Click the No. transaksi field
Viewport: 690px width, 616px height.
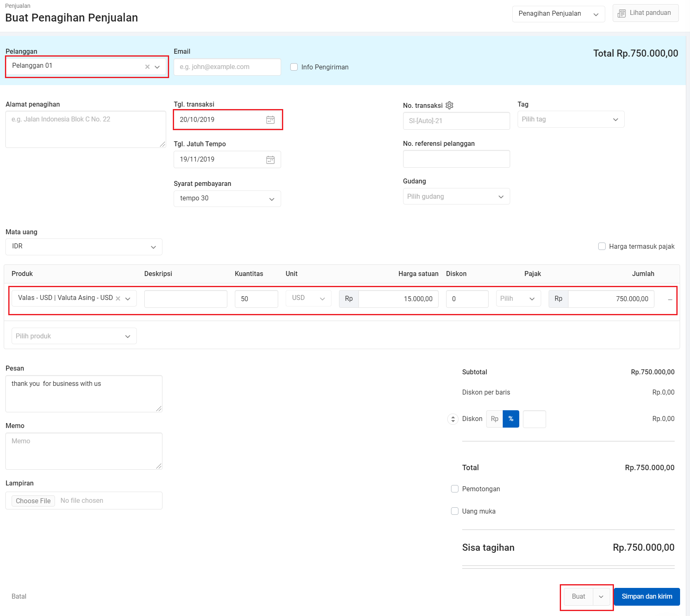pyautogui.click(x=456, y=121)
